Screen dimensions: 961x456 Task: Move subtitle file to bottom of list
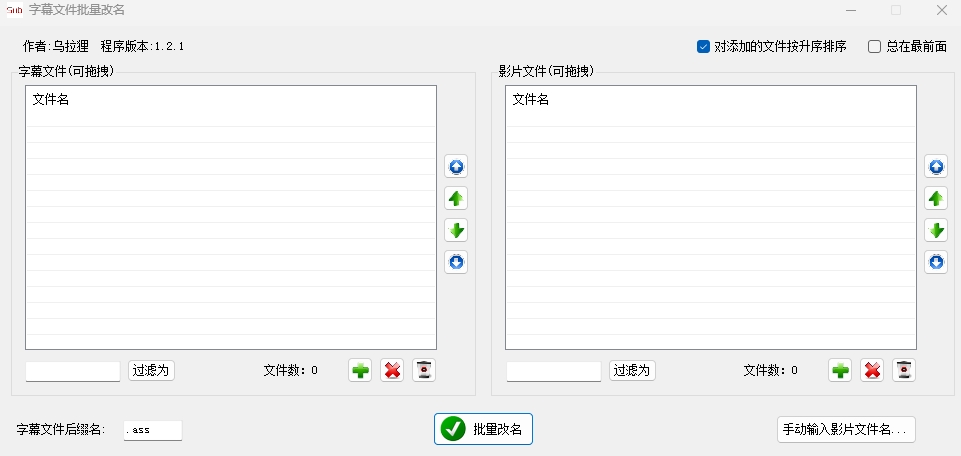pos(456,262)
